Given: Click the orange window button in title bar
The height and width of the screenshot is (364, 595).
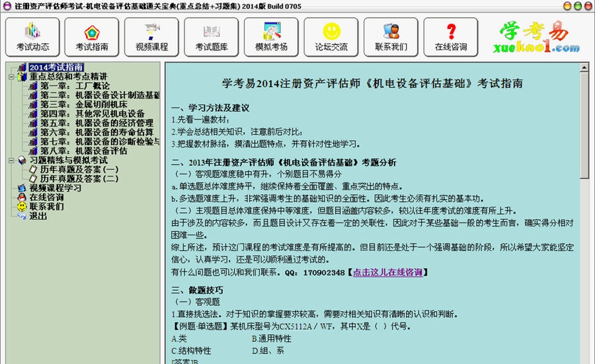Looking at the screenshot, I should click(567, 6).
